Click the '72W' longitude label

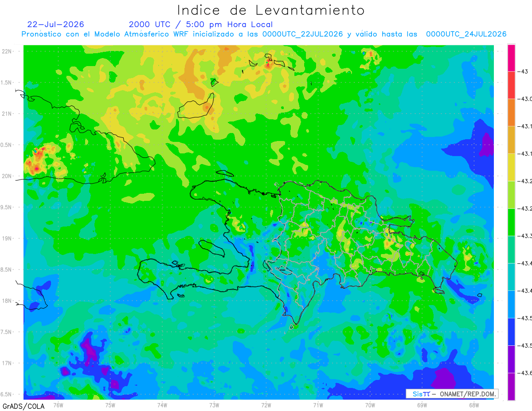266,405
